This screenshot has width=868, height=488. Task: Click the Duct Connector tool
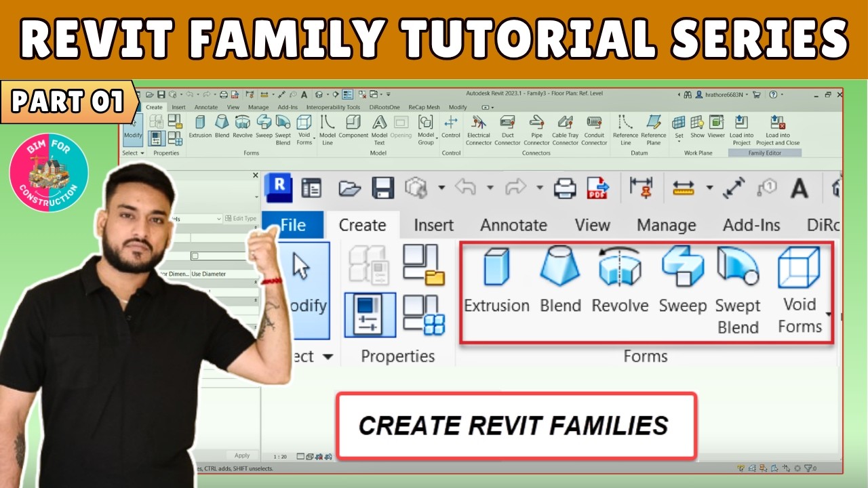coord(507,130)
